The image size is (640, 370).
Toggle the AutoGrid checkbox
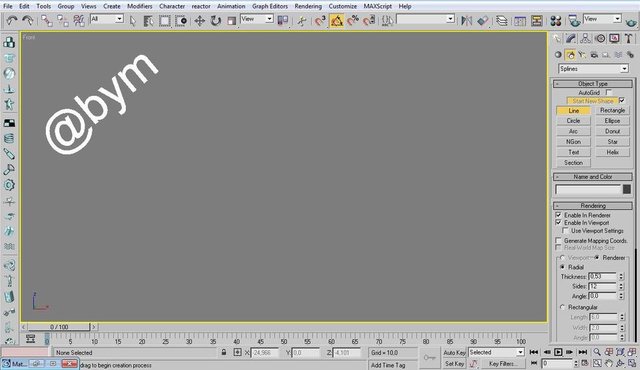pyautogui.click(x=609, y=93)
